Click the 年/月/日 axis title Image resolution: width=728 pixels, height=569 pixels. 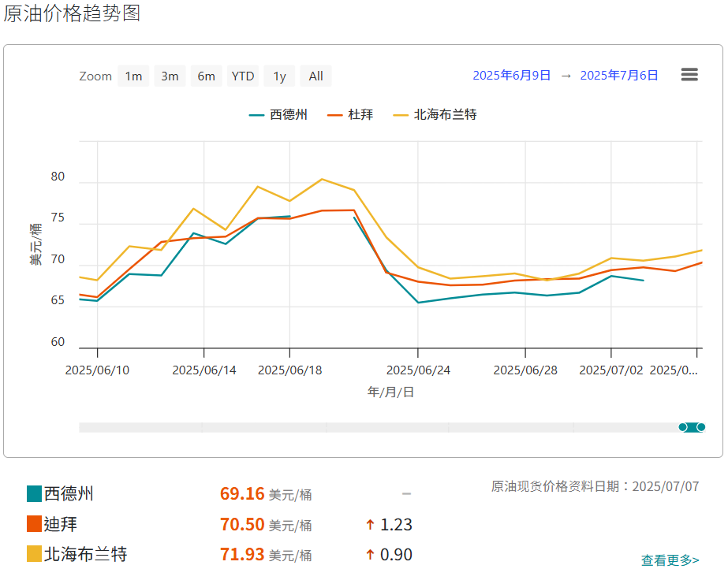click(x=390, y=392)
